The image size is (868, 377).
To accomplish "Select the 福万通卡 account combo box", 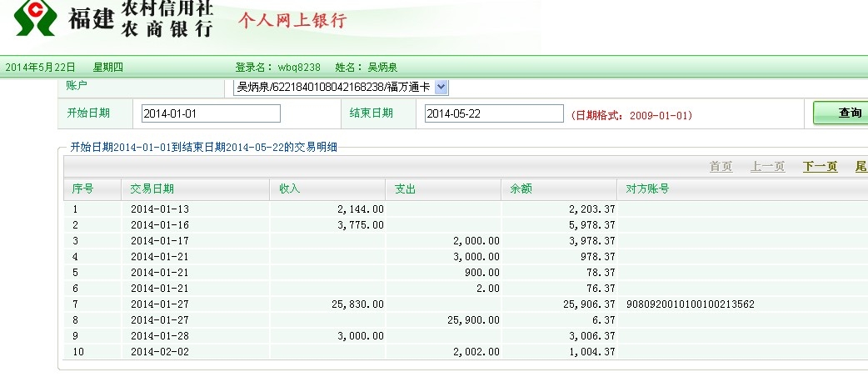I will 341,87.
